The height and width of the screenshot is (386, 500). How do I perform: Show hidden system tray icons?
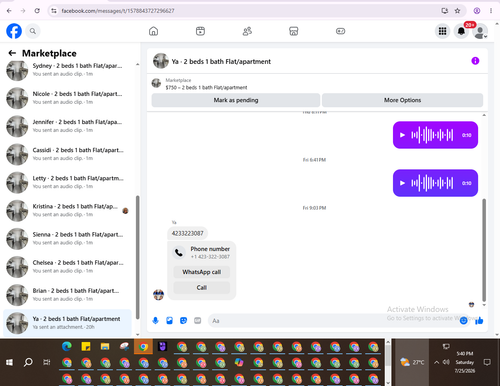436,362
